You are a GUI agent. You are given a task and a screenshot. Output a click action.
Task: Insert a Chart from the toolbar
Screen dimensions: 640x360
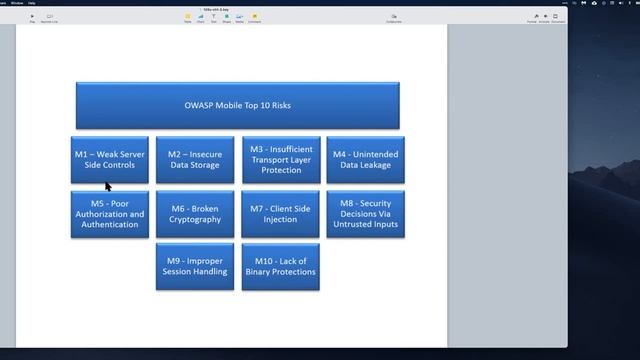[201, 18]
